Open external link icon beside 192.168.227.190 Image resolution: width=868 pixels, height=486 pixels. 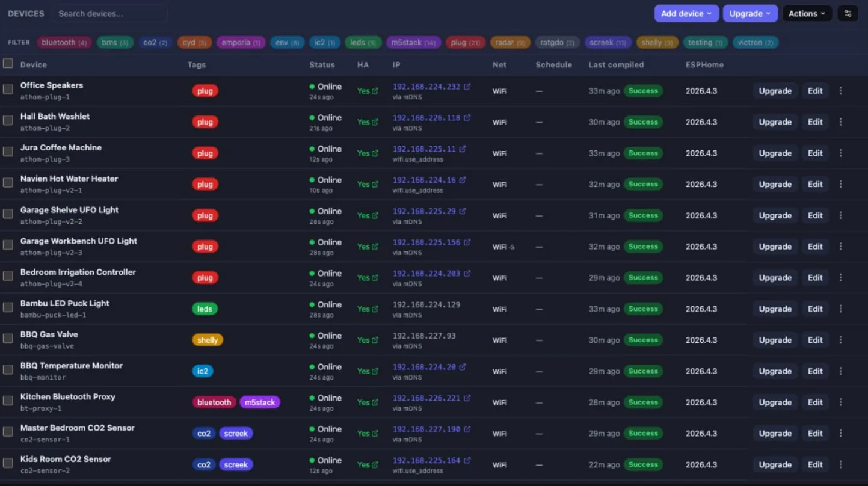467,429
